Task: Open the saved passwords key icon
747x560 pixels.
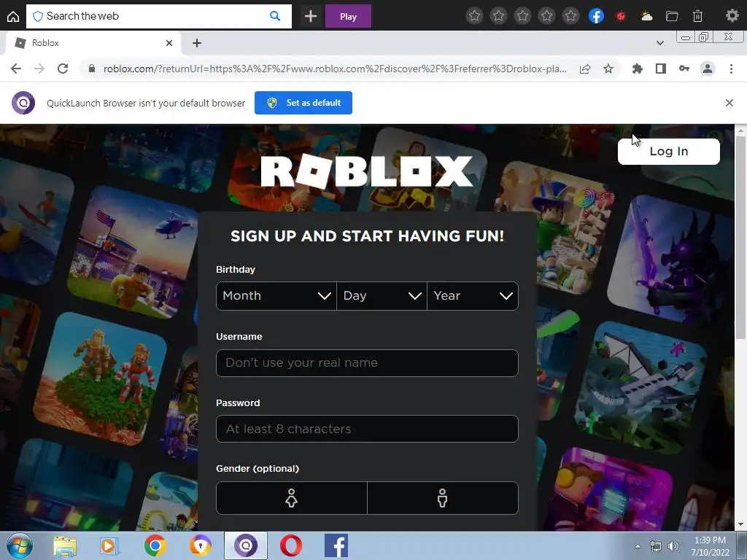Action: (684, 69)
